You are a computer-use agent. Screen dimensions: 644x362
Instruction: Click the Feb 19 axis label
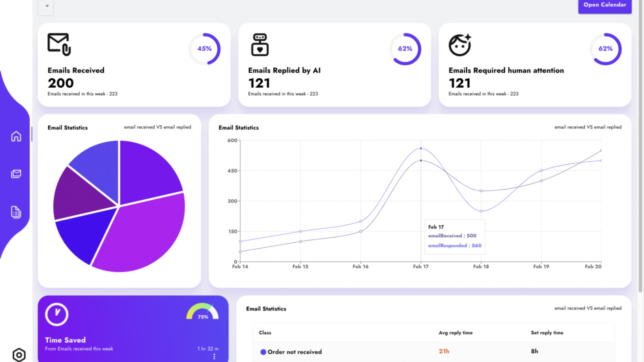(x=541, y=267)
